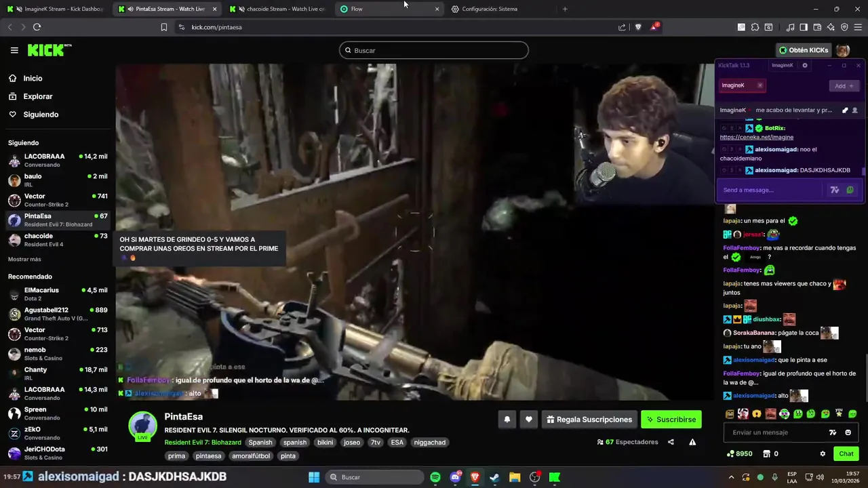Open emoji picker in Kick chat input
The height and width of the screenshot is (488, 868).
tap(848, 432)
